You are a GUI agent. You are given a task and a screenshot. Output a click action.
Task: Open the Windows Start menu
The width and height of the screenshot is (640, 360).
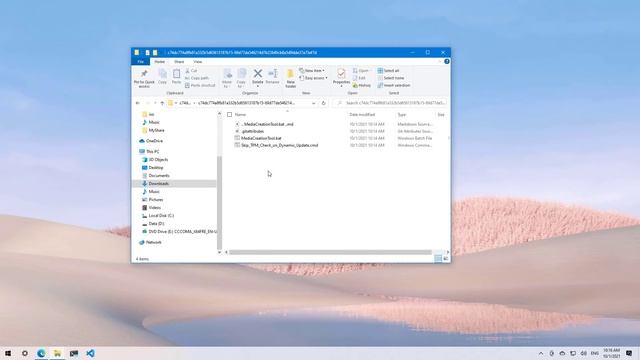[8, 353]
